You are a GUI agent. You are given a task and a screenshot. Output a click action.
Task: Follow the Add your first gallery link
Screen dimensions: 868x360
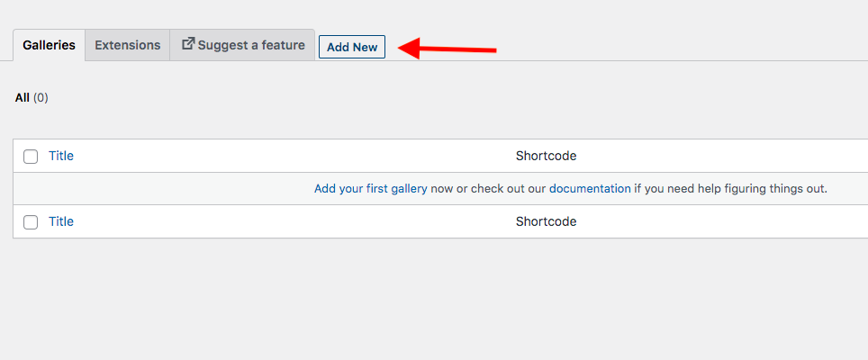pyautogui.click(x=370, y=189)
